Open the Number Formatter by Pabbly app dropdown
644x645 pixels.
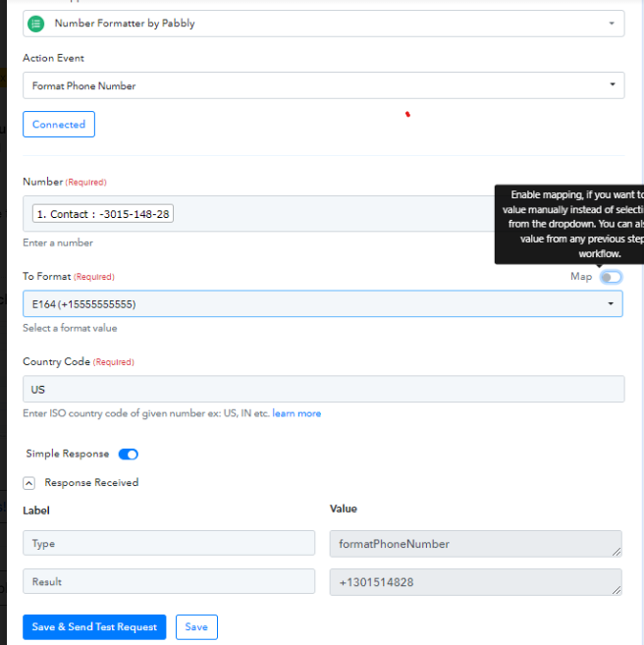(x=323, y=24)
